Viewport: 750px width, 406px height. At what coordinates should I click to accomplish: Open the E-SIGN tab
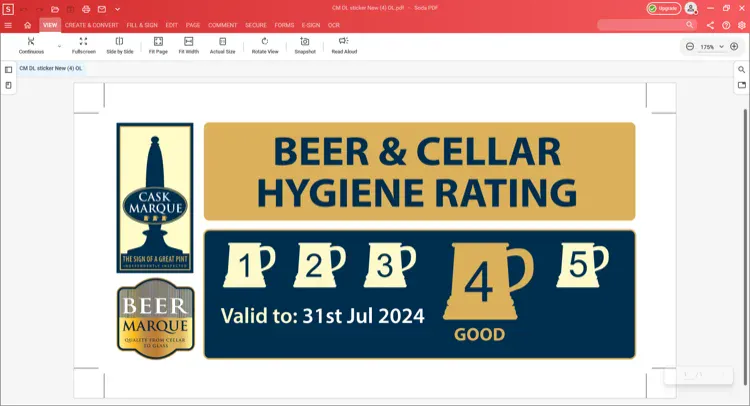pos(311,25)
